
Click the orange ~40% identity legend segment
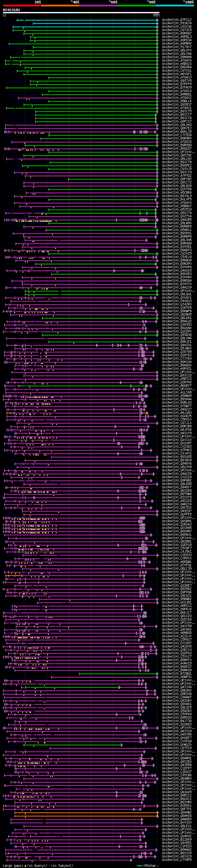click(60, 6)
